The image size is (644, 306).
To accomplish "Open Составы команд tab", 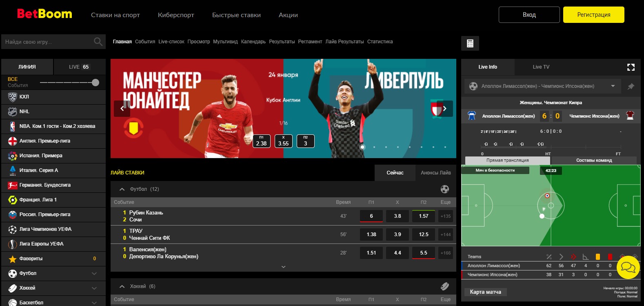I will 594,160.
